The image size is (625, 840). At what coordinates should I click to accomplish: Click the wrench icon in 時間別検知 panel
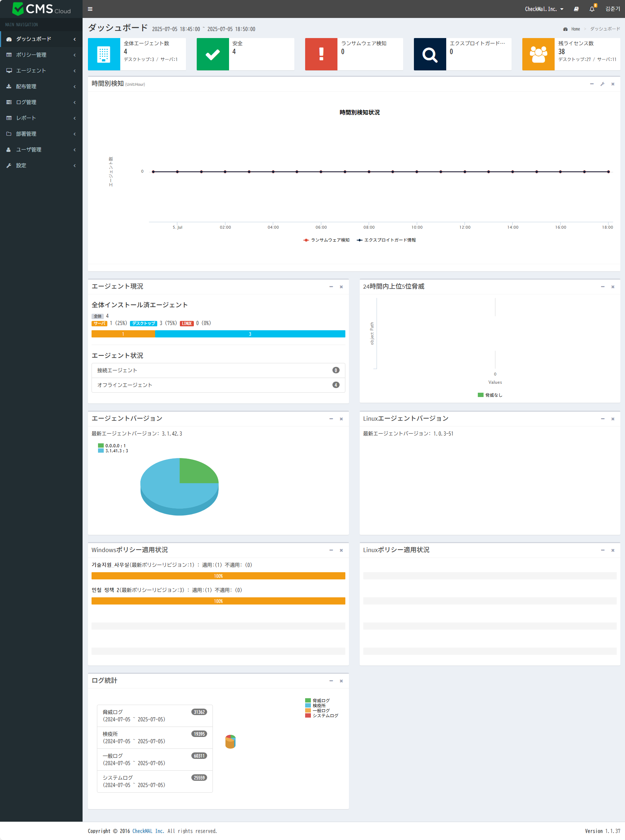(x=602, y=84)
